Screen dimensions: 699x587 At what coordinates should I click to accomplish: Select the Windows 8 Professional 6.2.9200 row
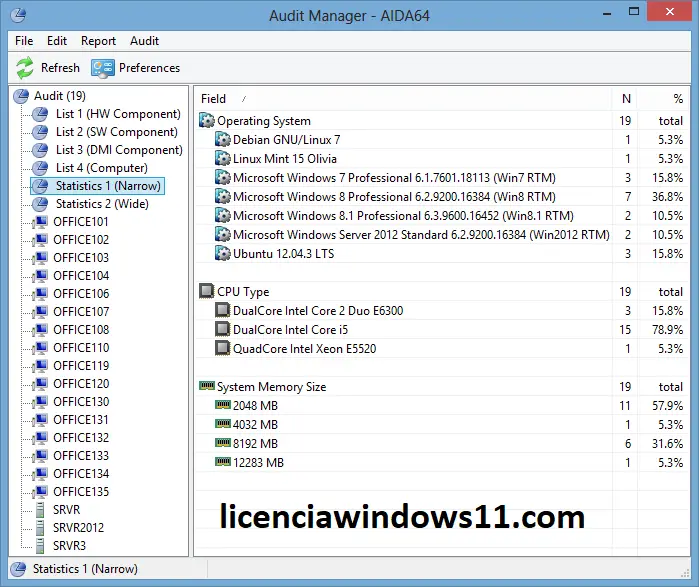(x=442, y=197)
